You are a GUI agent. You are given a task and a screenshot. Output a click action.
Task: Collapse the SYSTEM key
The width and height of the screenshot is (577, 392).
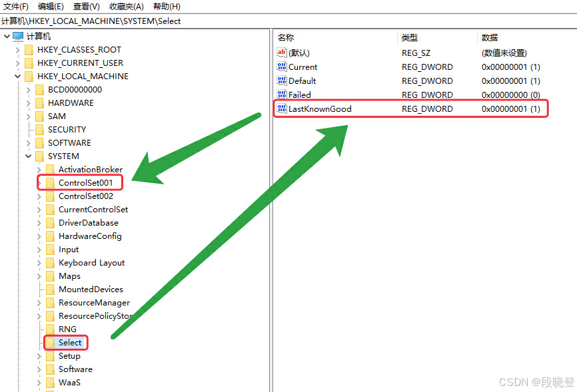click(28, 156)
